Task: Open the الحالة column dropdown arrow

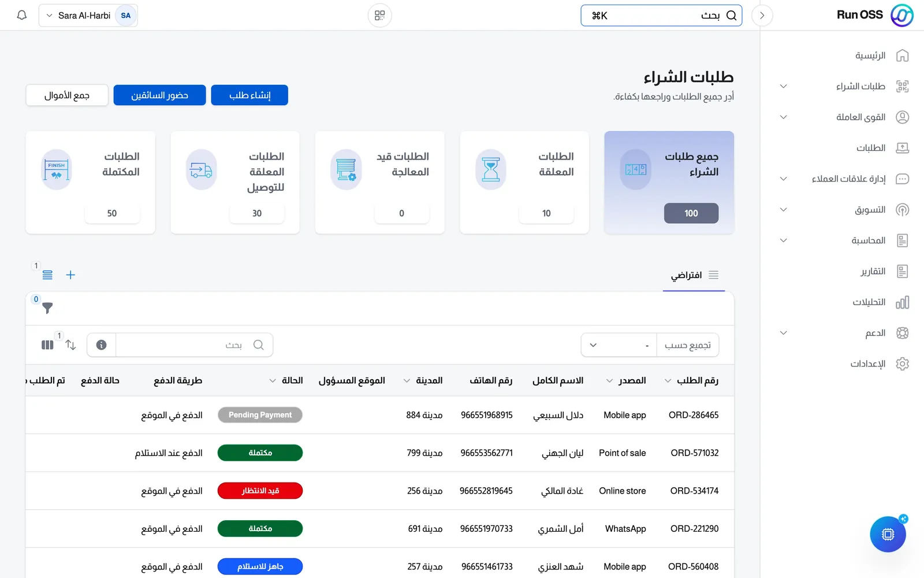Action: [273, 381]
